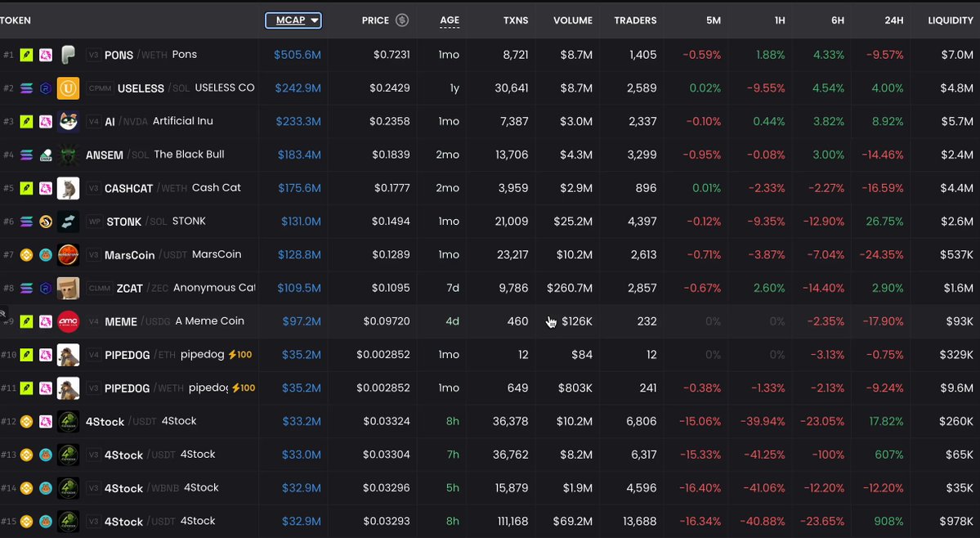Click the BNB chain icon in MarsCoin row
The image size is (980, 538).
pos(26,255)
